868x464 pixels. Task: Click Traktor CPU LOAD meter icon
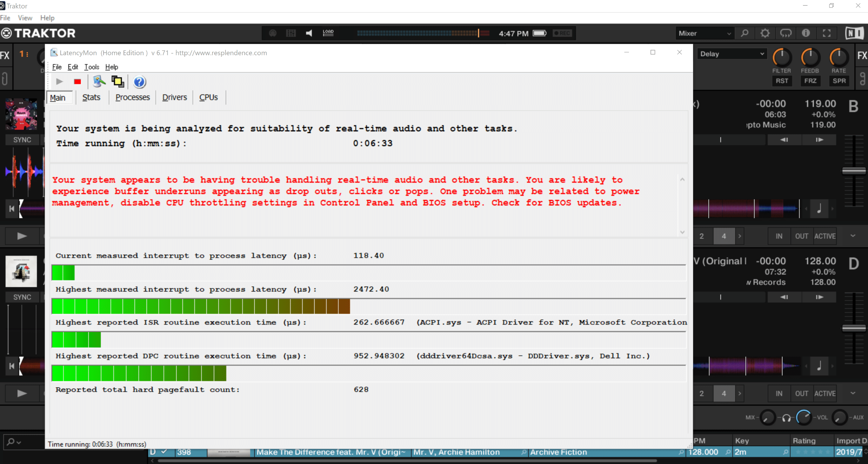tap(328, 33)
